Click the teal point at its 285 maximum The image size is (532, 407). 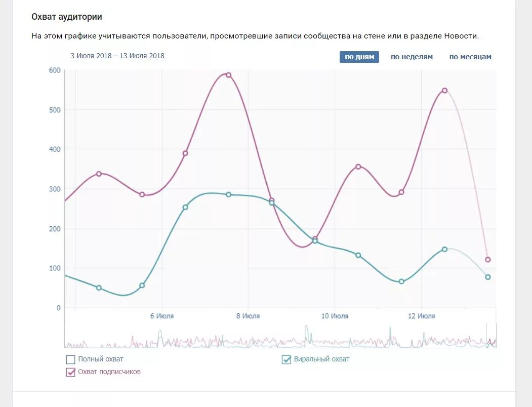point(228,194)
